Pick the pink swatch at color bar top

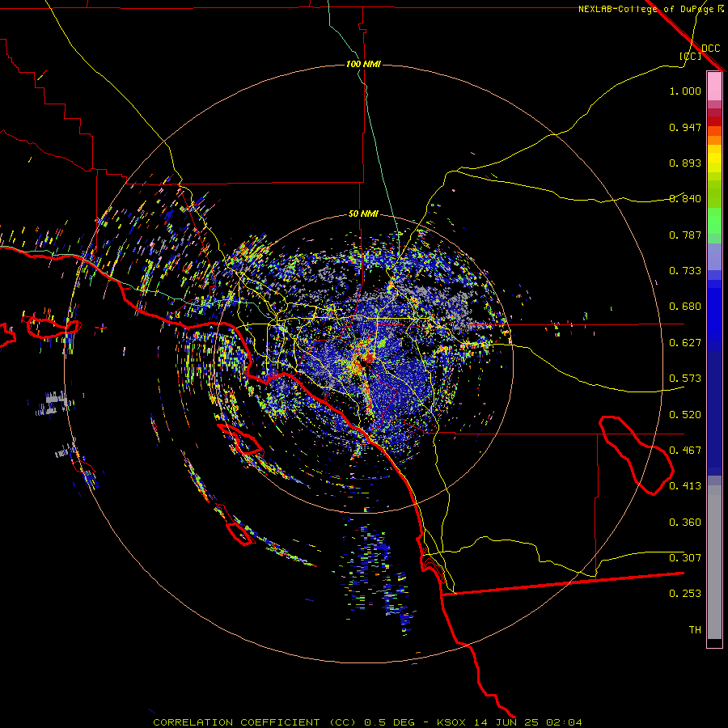[714, 87]
